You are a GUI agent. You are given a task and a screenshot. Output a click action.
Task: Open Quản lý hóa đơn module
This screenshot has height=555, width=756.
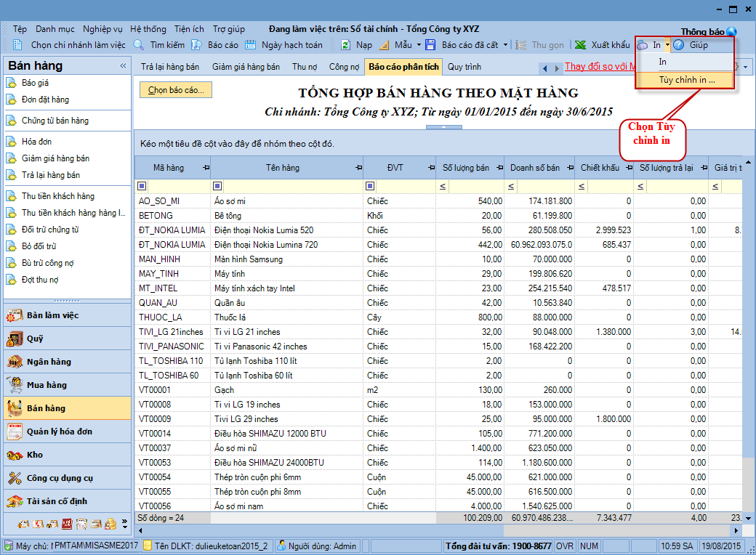68,432
